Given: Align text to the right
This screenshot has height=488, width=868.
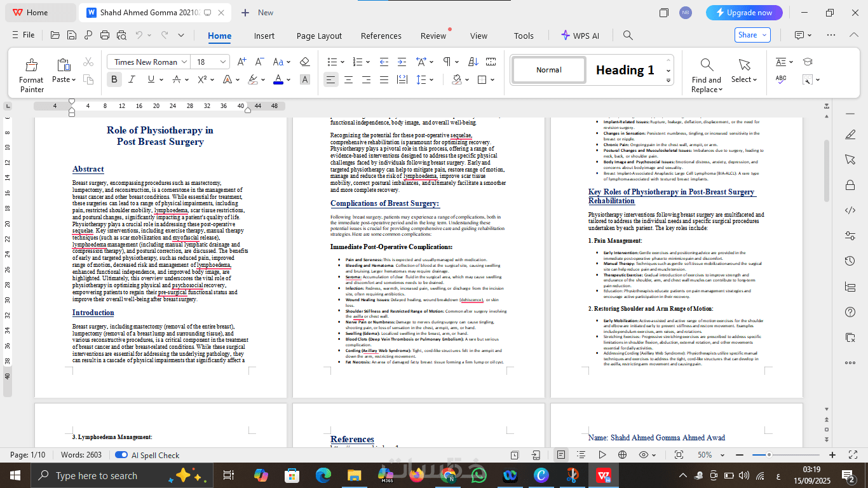Looking at the screenshot, I should (367, 79).
